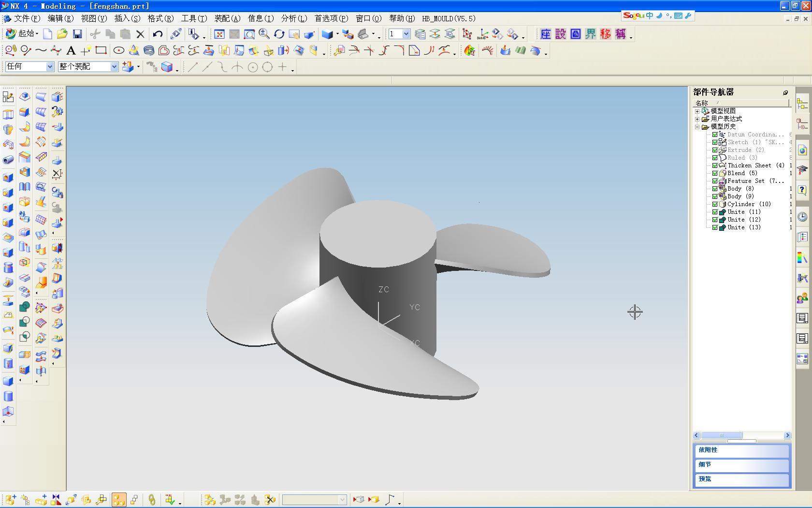Open the 编辑(E) menu
This screenshot has height=508, width=812.
point(60,18)
